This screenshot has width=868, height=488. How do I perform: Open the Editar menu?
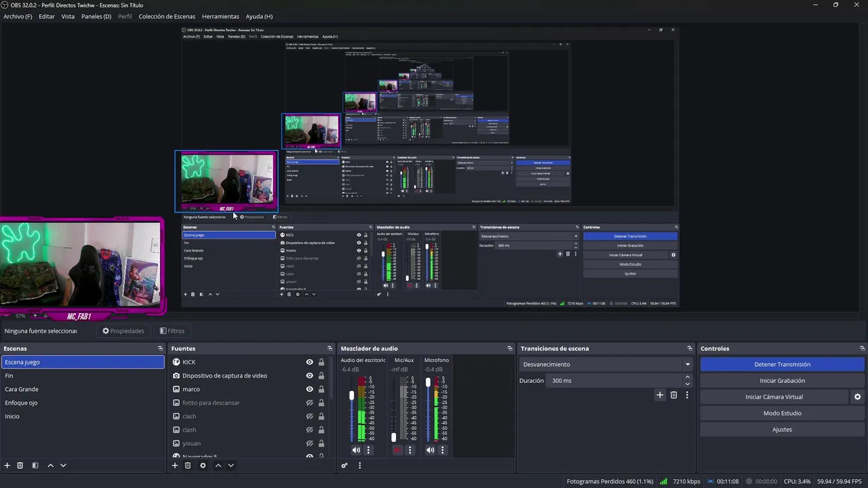47,16
